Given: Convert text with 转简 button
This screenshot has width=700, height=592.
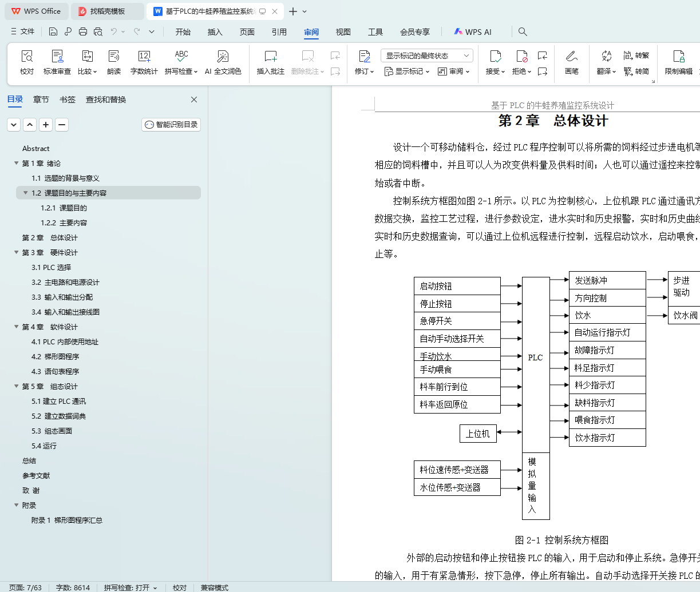Looking at the screenshot, I should [636, 71].
